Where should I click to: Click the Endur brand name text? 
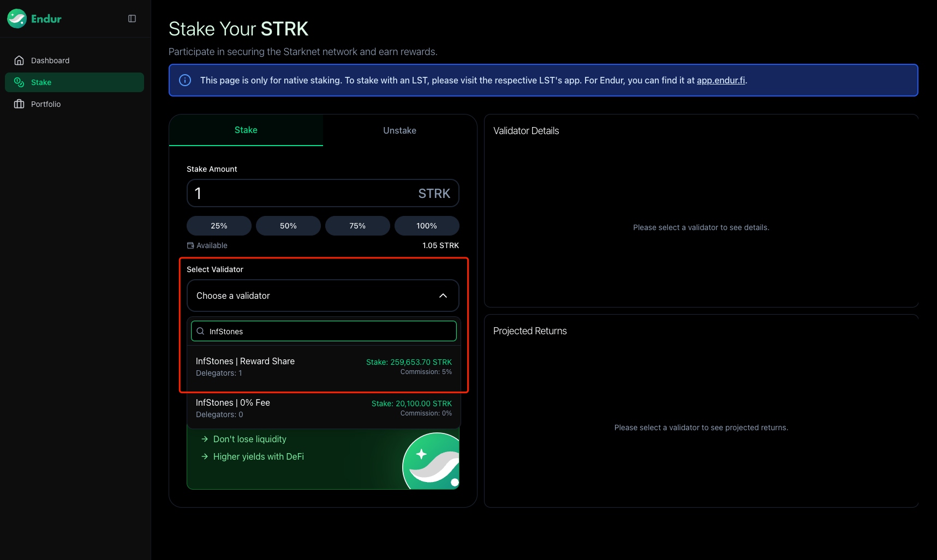[x=46, y=19]
